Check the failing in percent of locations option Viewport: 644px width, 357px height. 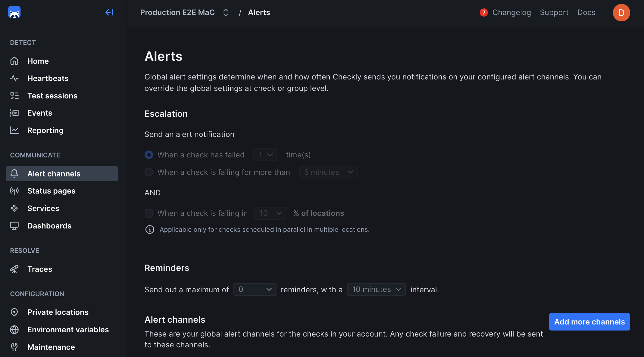coord(149,213)
